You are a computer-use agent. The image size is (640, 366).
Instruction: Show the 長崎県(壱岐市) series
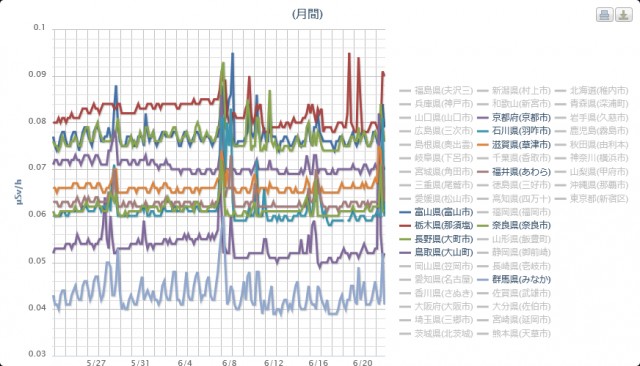[514, 266]
